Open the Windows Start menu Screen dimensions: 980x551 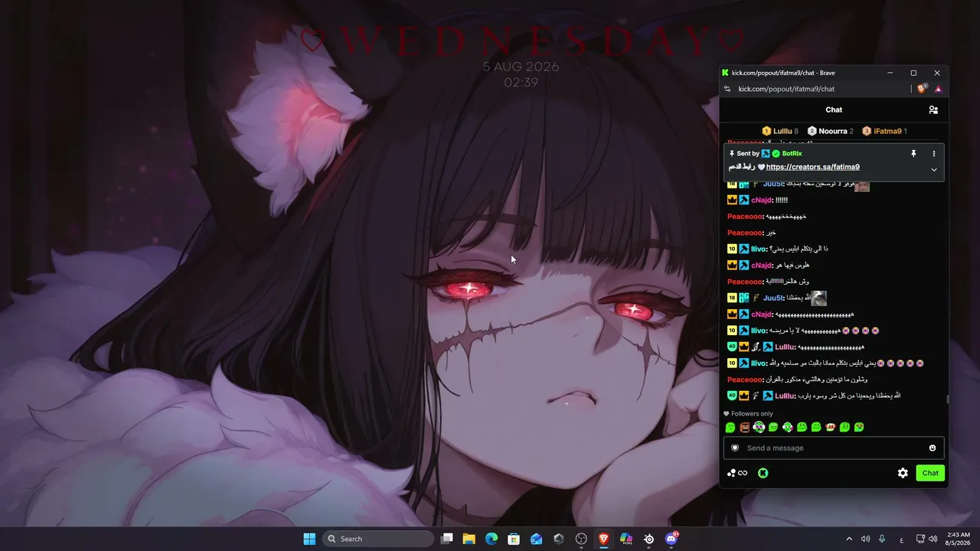(309, 539)
